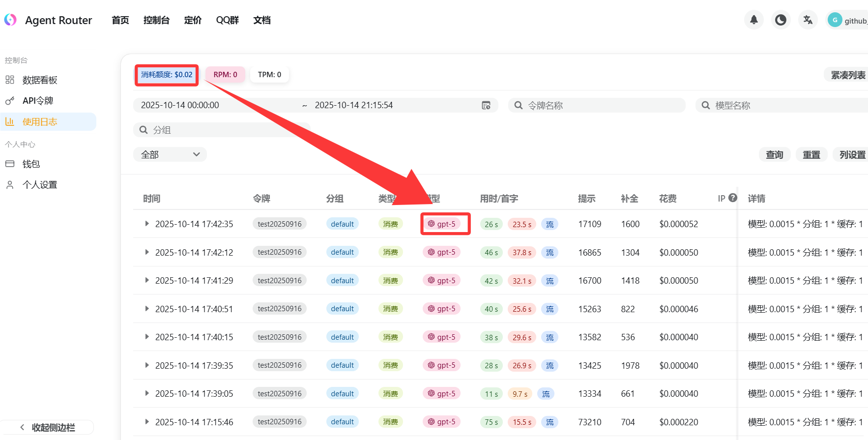Click gpt-5 model tag in 17:40:51 row

(441, 309)
